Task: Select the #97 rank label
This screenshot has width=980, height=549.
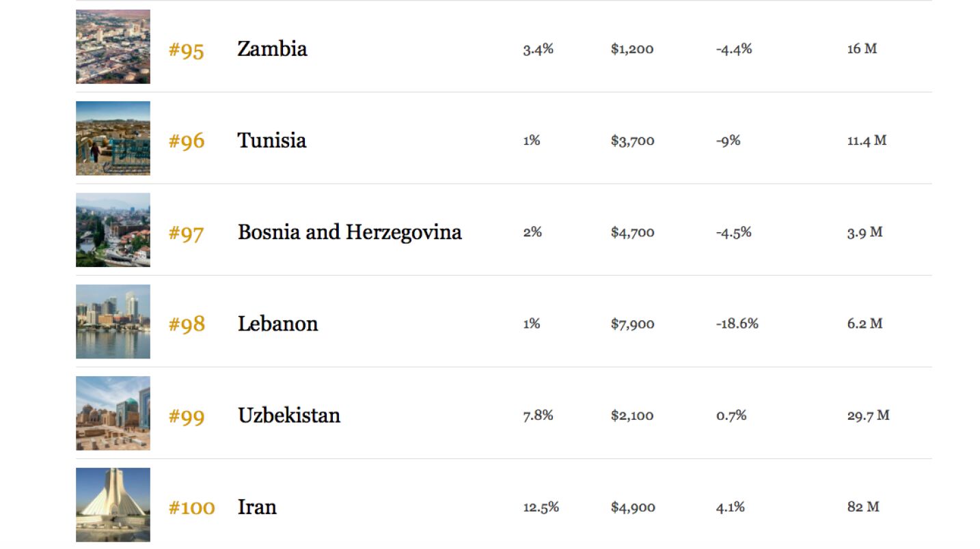Action: click(x=187, y=234)
